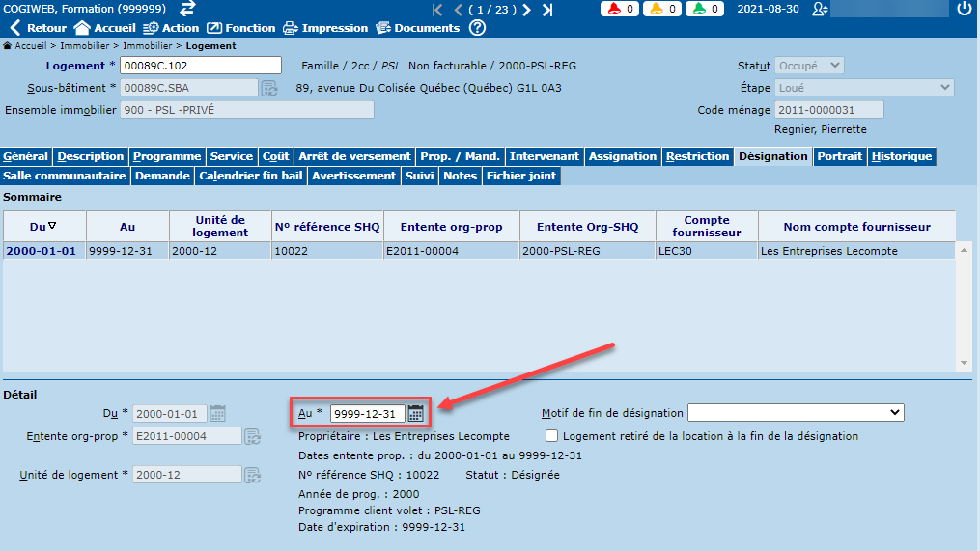Sort the summary by the Du column

pos(43,227)
